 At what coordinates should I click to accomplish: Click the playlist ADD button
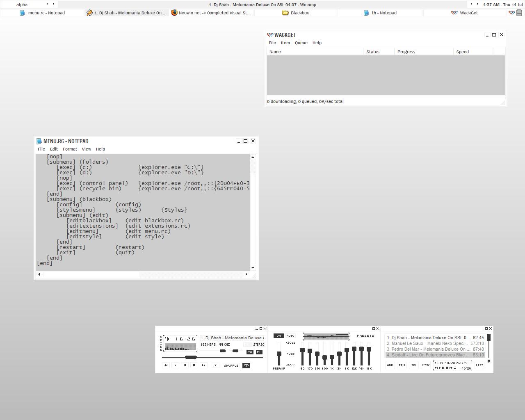[x=390, y=365]
